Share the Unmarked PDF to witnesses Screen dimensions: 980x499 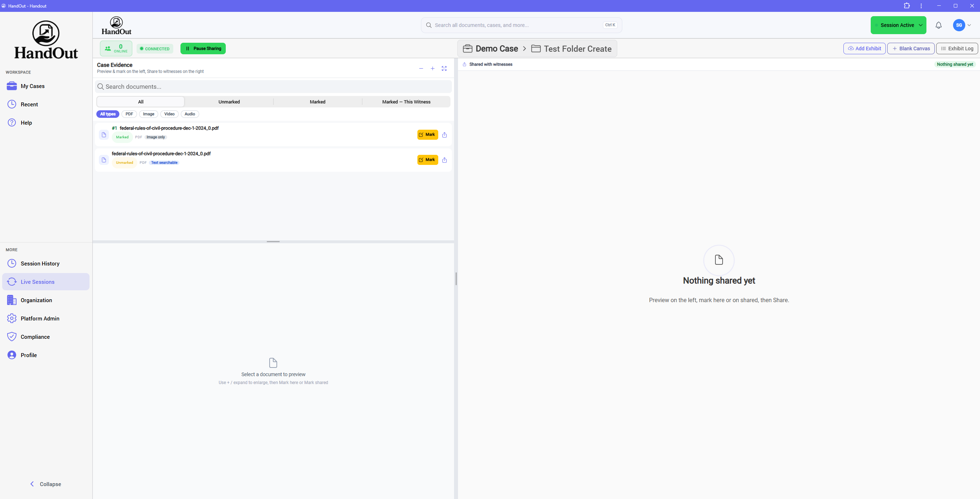tap(444, 160)
